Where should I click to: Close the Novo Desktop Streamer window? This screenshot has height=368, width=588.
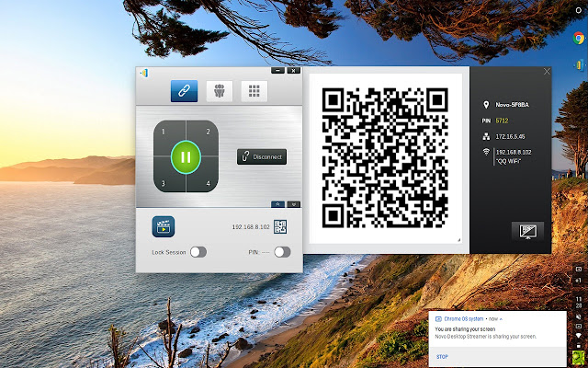pyautogui.click(x=293, y=70)
